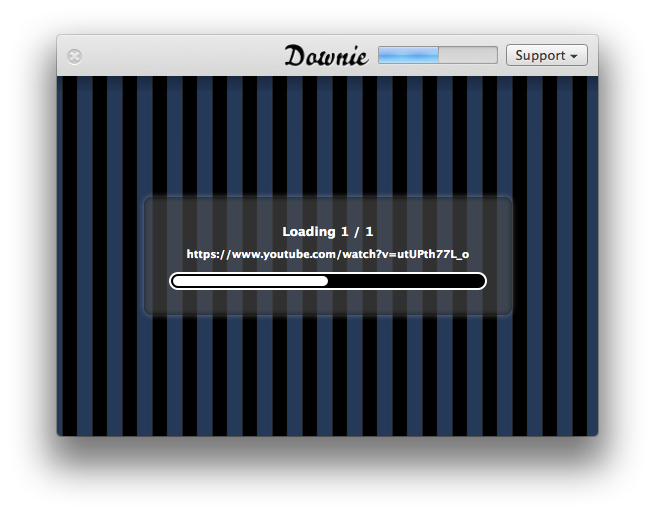This screenshot has height=515, width=655.
Task: Click the white loading progress bar
Action: (328, 281)
